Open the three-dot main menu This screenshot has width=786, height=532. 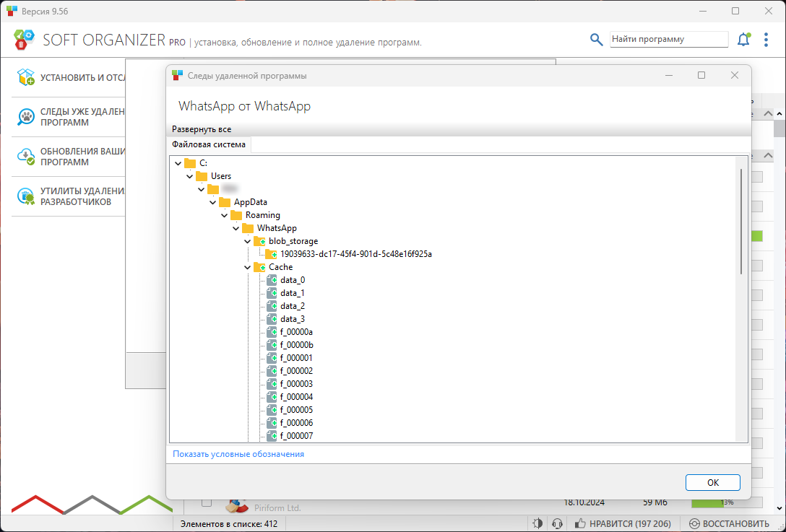tap(766, 40)
